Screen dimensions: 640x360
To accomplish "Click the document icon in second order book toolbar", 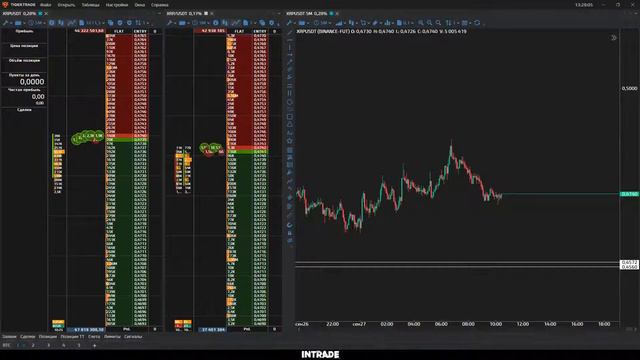I will coord(246,23).
